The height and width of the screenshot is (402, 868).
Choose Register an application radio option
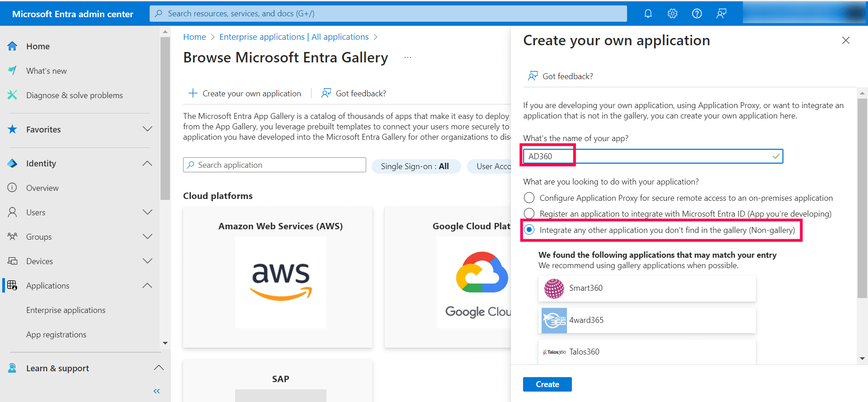[x=529, y=213]
